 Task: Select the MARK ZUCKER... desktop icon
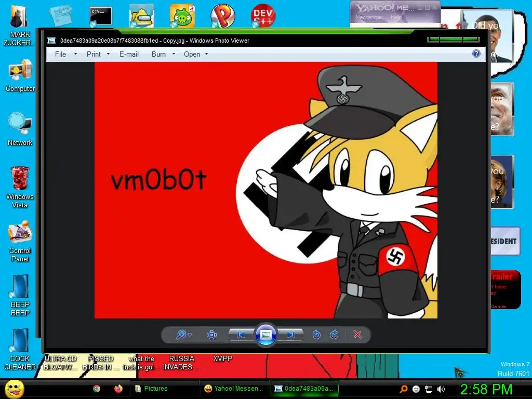tap(19, 25)
